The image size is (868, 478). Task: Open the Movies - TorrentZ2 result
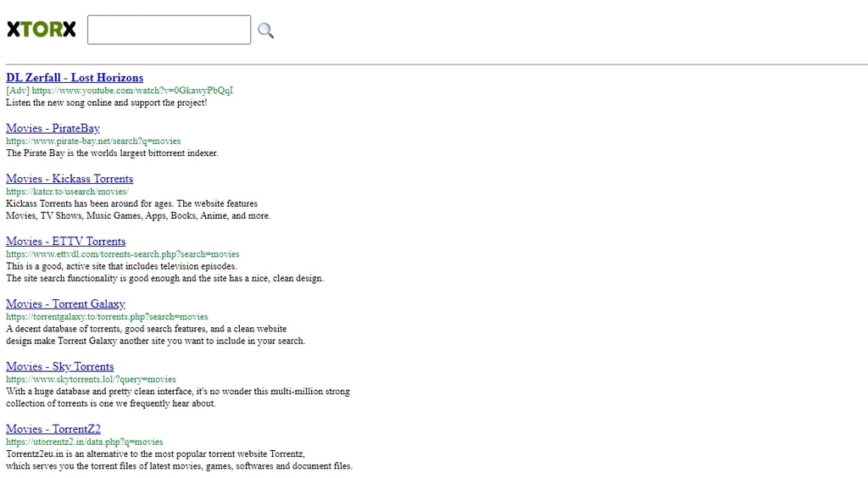pyautogui.click(x=53, y=429)
